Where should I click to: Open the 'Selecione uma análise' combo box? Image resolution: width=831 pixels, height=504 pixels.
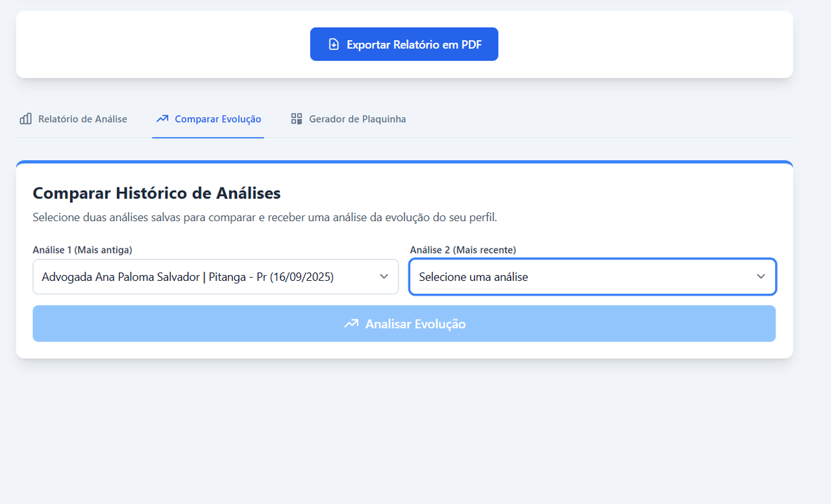(x=593, y=277)
